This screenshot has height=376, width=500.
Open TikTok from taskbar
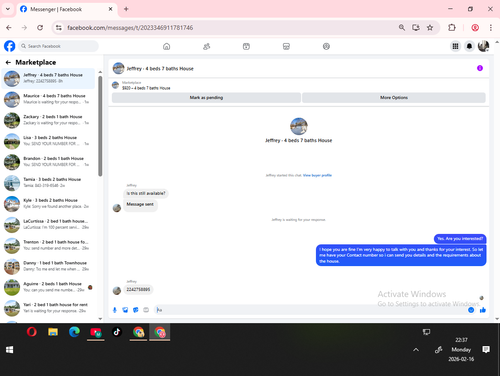pos(117,332)
